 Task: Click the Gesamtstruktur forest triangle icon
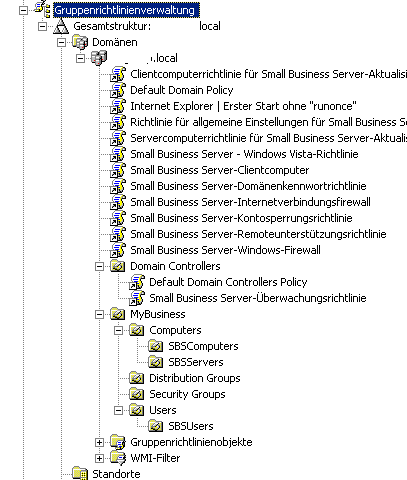click(x=61, y=26)
